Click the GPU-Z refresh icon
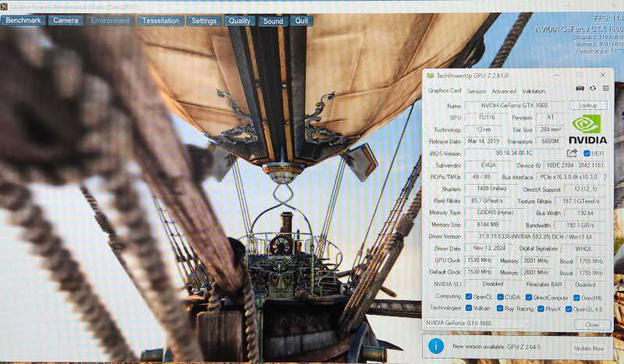 593,88
